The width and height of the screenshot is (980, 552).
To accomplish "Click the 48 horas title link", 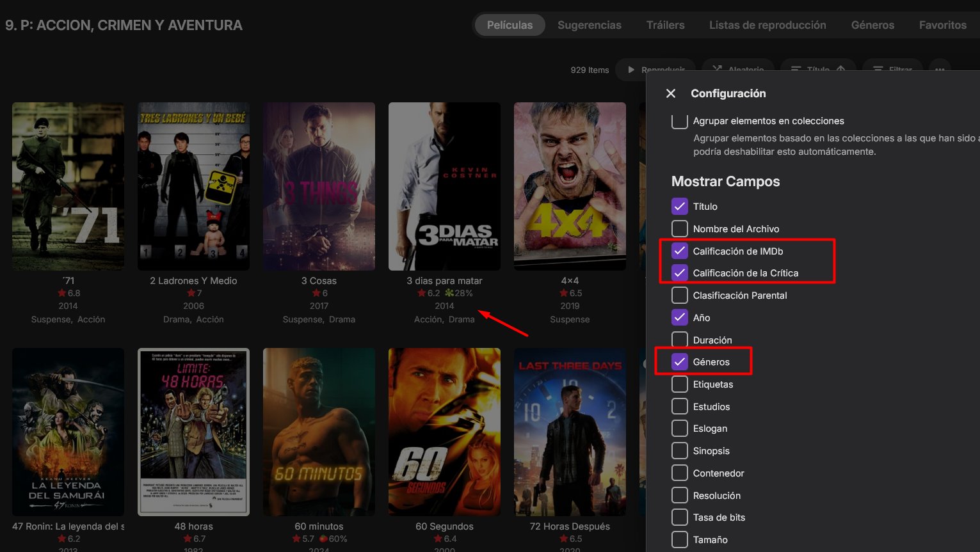I will coord(193,526).
